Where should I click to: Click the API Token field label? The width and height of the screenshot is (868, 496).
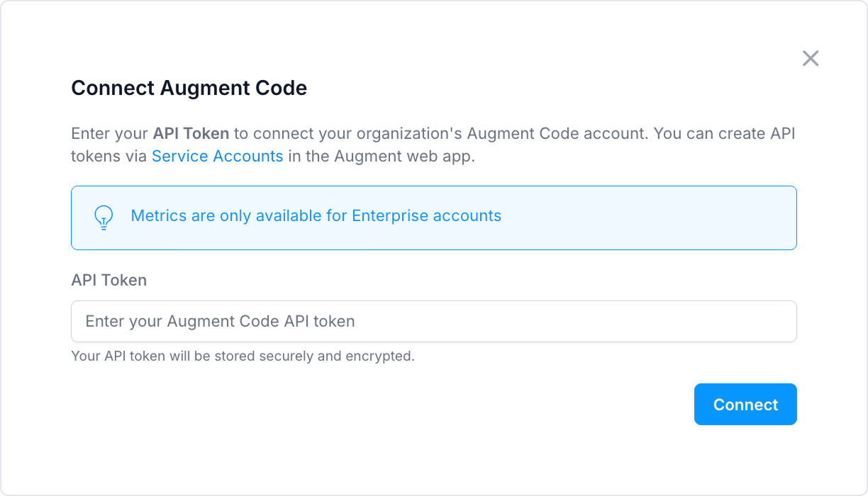point(108,280)
